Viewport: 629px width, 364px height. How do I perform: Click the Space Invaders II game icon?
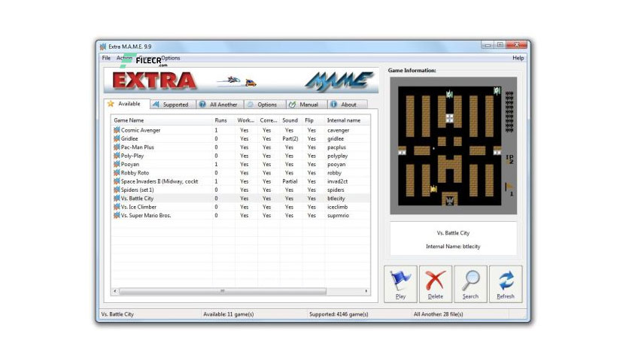[x=117, y=181]
